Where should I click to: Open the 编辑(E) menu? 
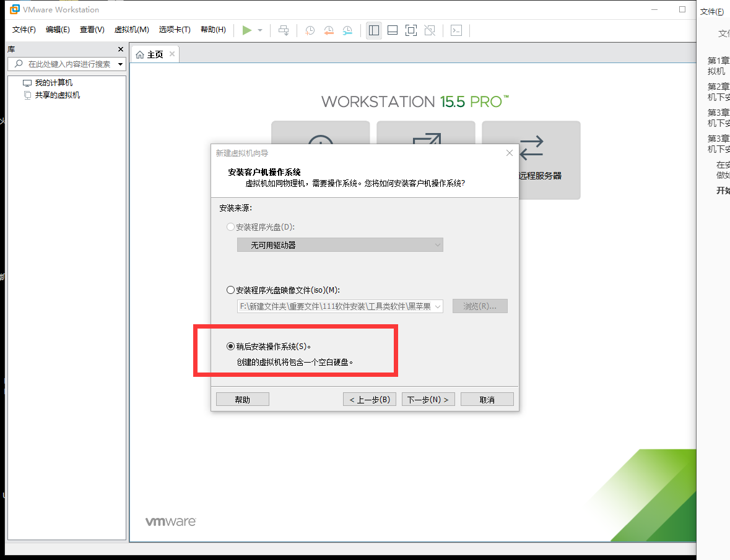[x=58, y=30]
